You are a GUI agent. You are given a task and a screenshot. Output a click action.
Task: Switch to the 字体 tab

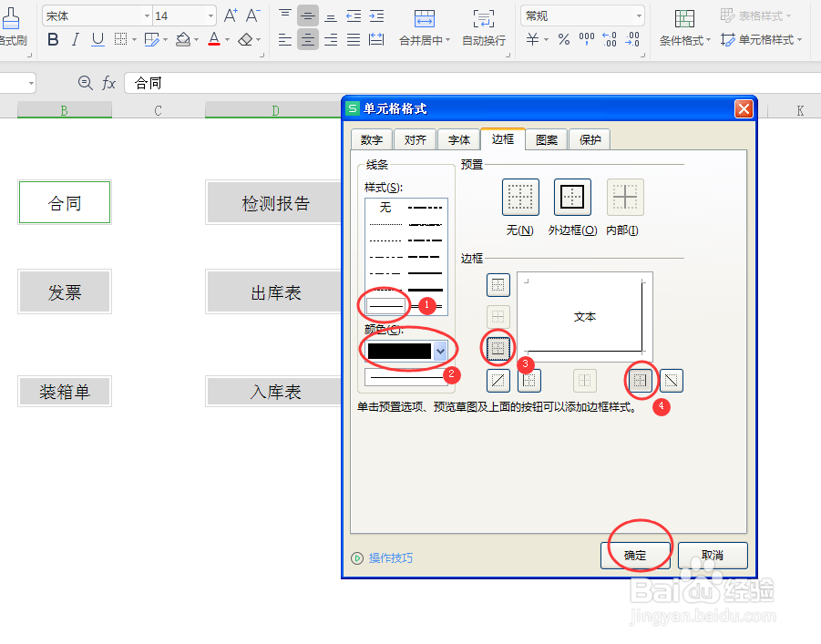click(458, 139)
